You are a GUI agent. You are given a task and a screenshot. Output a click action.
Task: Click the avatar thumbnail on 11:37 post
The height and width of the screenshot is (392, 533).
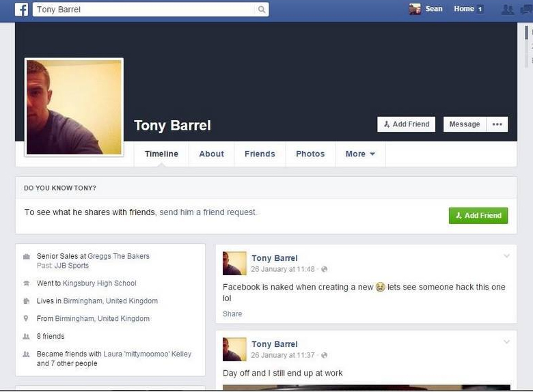(234, 349)
